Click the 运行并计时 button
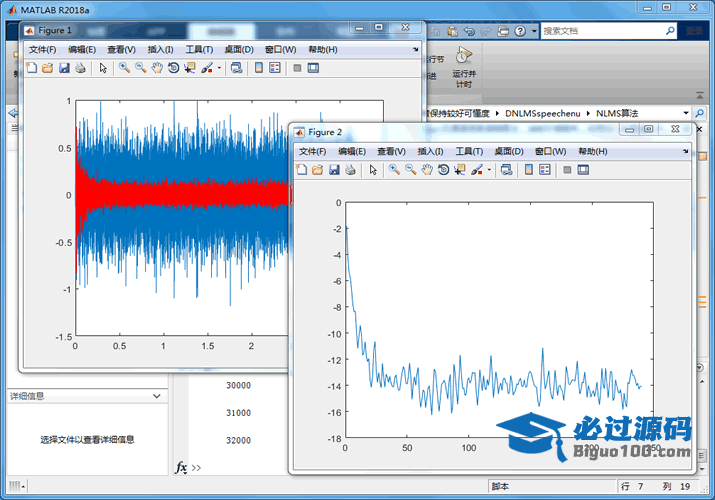 point(464,67)
